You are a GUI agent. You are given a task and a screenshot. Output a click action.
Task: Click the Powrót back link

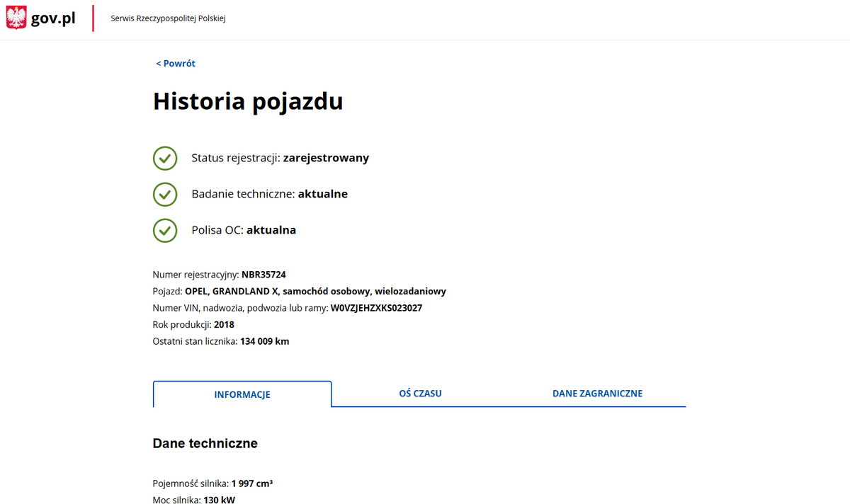(175, 63)
